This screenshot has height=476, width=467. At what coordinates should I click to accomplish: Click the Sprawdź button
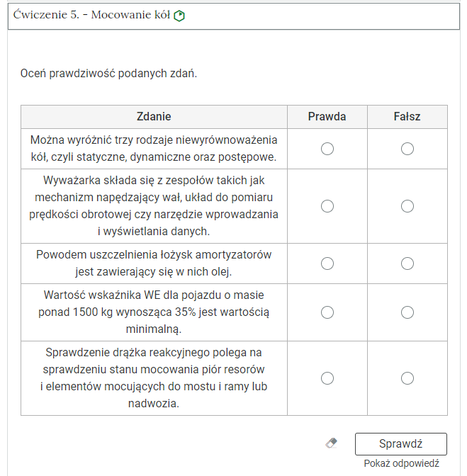[x=401, y=444]
